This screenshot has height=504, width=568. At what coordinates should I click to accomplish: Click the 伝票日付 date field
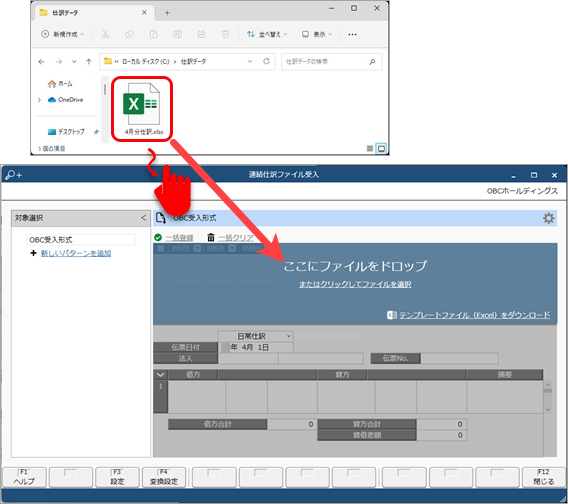coord(256,347)
